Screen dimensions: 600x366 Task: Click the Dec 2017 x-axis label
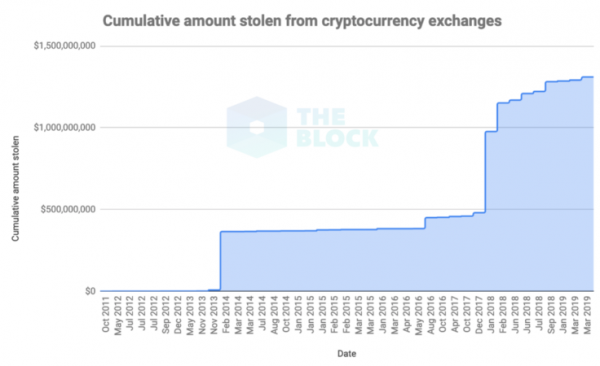click(x=479, y=315)
